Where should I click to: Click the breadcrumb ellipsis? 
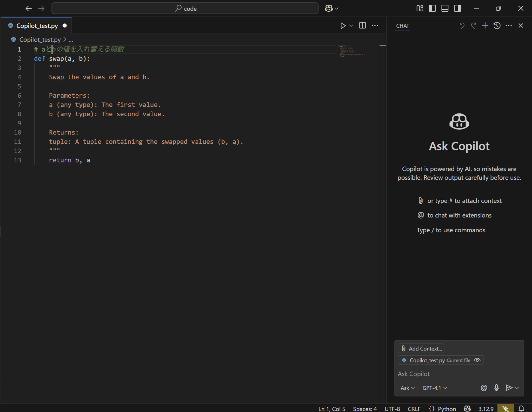71,40
